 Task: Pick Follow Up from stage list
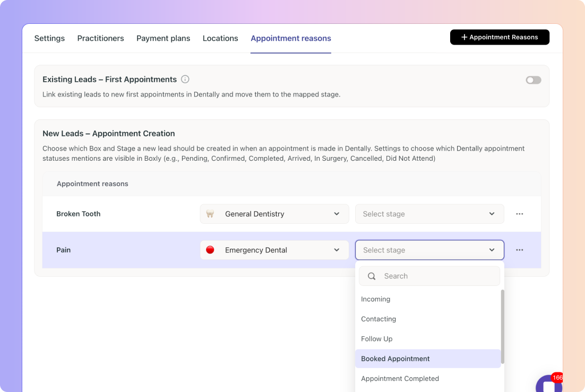point(377,339)
